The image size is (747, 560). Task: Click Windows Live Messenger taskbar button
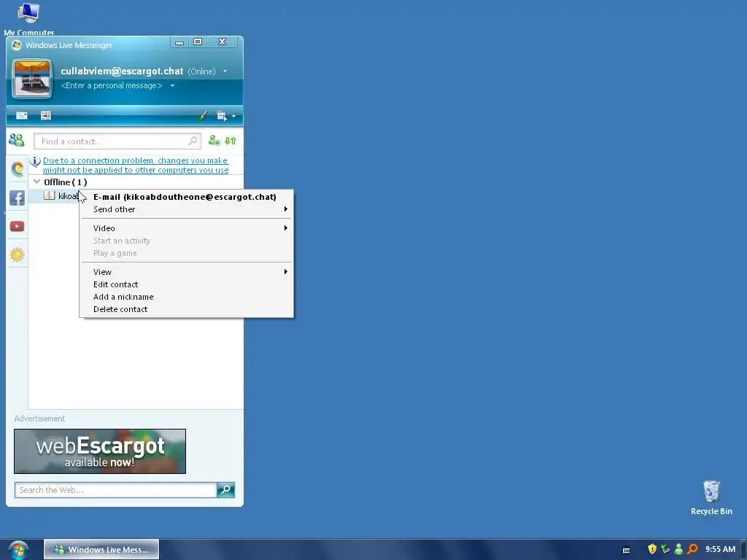click(x=101, y=550)
